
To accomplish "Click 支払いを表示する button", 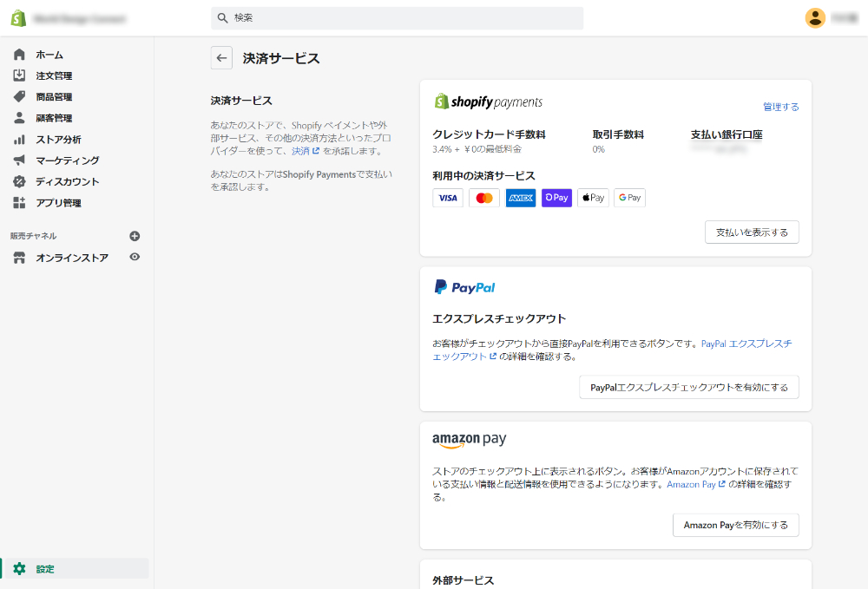I will (752, 232).
